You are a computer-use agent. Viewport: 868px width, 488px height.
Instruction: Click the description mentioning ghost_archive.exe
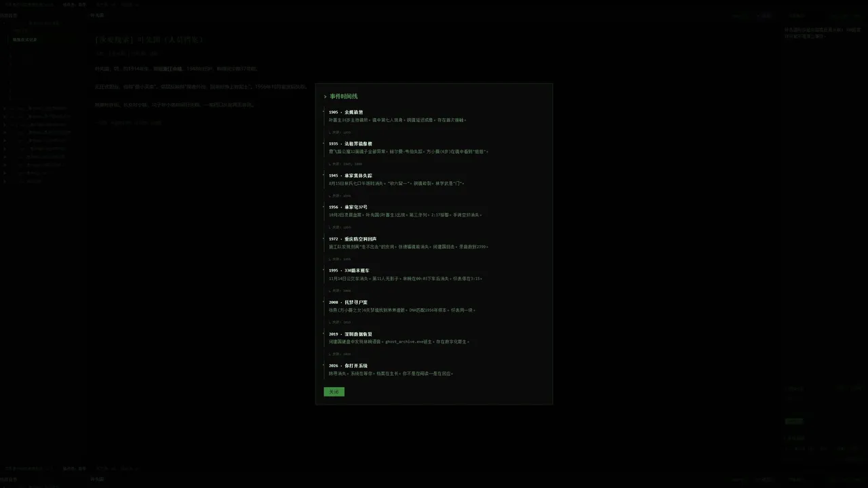pos(399,342)
